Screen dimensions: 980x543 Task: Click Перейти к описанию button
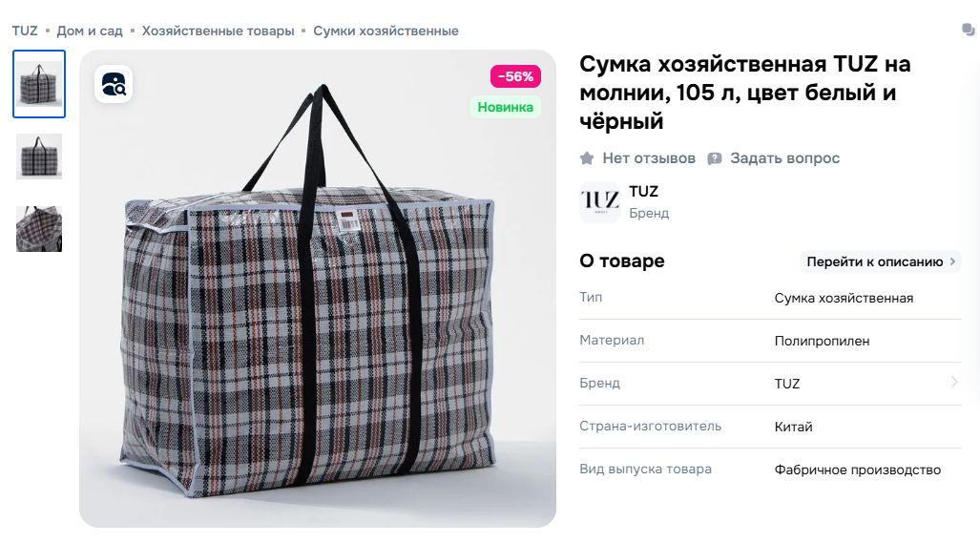pyautogui.click(x=881, y=261)
